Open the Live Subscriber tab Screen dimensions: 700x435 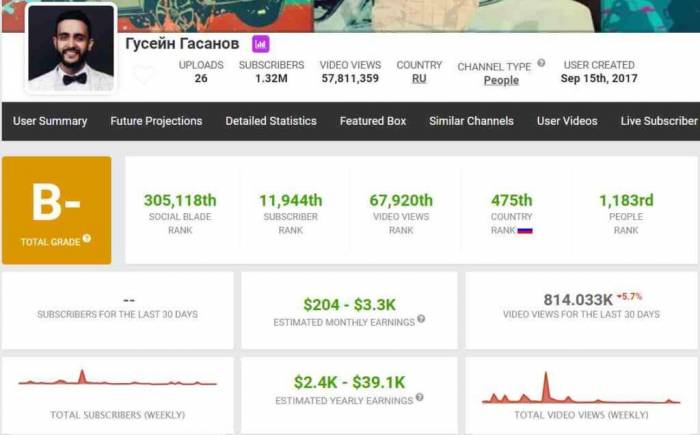click(x=658, y=121)
